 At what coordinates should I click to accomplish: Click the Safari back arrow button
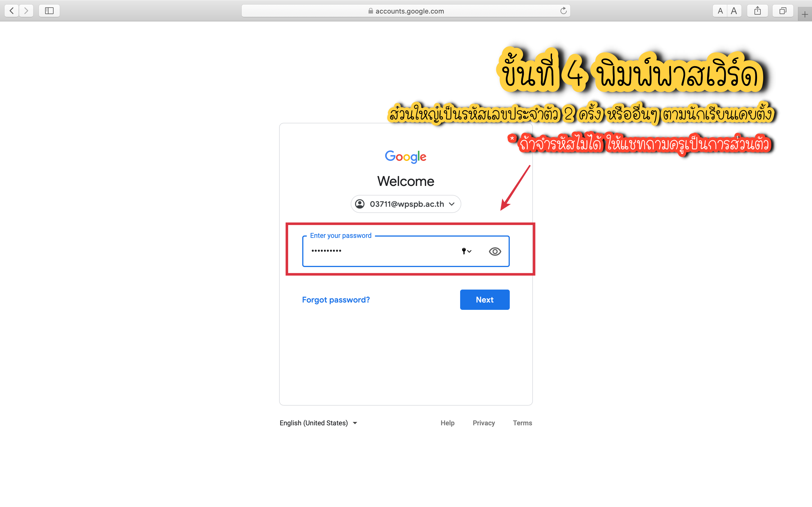[12, 11]
